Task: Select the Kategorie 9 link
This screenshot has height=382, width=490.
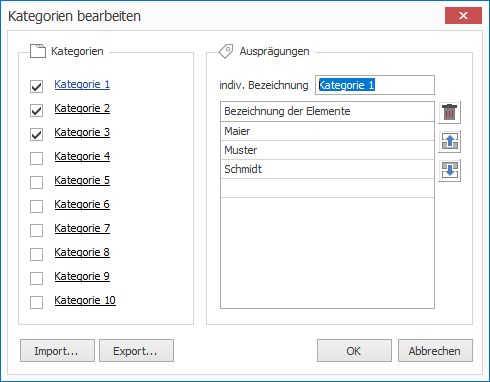Action: coord(82,276)
